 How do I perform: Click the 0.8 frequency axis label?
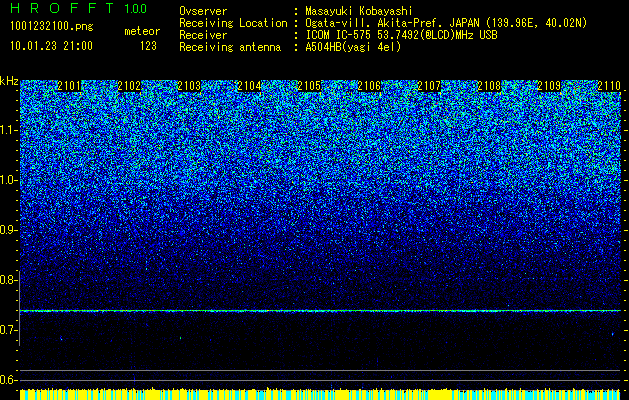click(x=8, y=280)
